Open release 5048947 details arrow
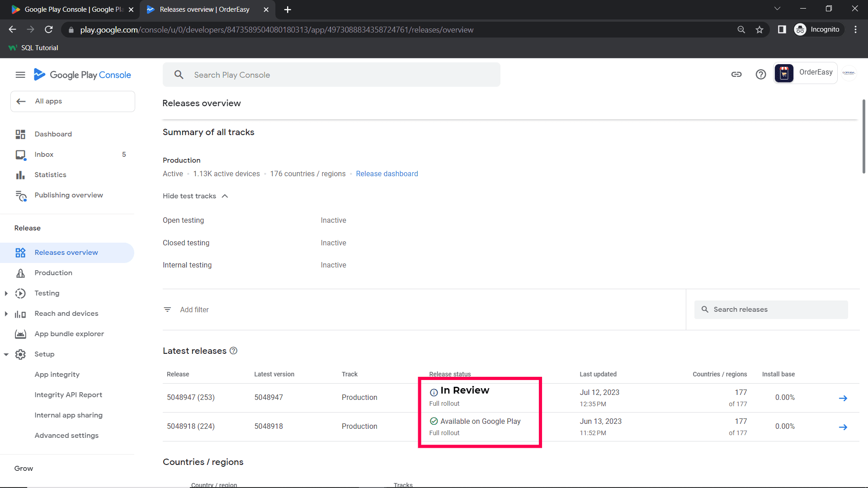868x488 pixels. 843,398
